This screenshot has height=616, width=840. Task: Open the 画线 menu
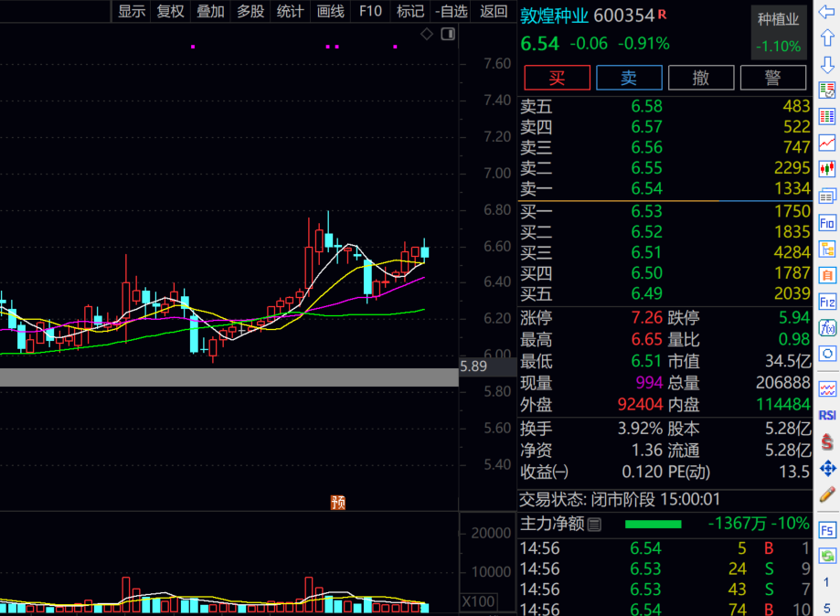330,11
